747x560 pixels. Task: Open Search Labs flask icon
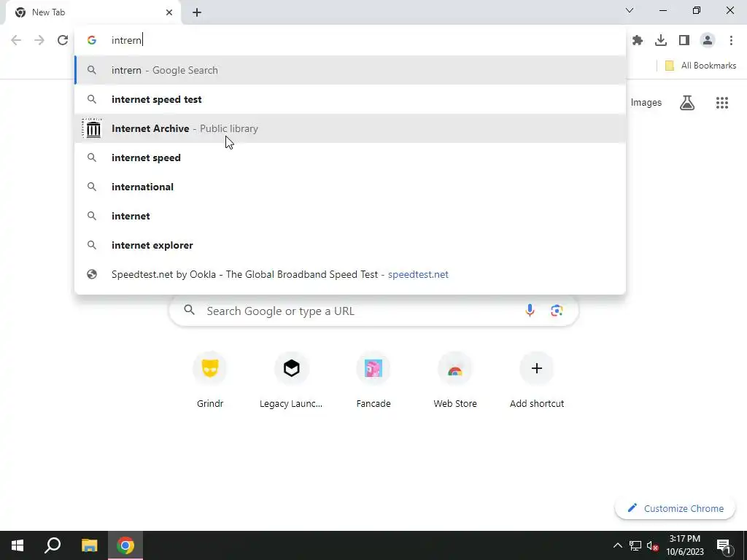click(x=687, y=102)
